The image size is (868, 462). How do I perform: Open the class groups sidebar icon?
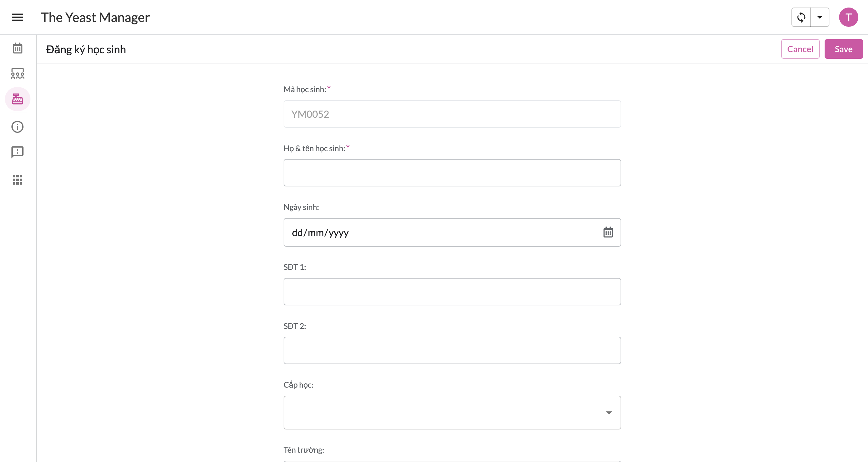17,73
